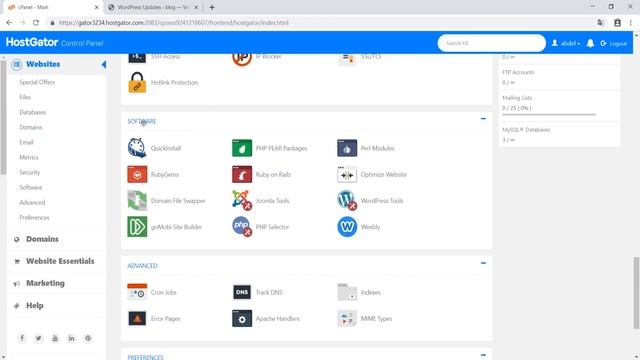Open WordPress Tools icon
Screen dimensions: 640x360
pyautogui.click(x=347, y=200)
